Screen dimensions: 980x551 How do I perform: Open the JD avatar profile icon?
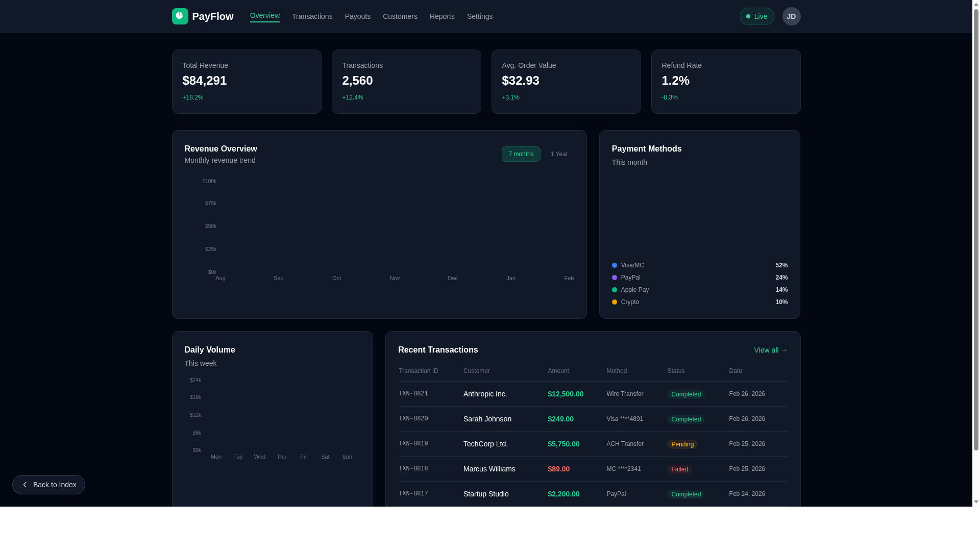(x=791, y=16)
